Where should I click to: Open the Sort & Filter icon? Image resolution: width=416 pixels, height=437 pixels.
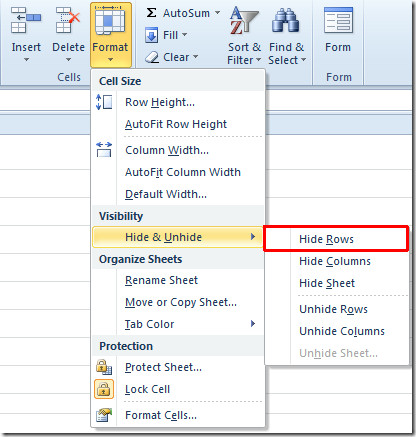[x=244, y=21]
